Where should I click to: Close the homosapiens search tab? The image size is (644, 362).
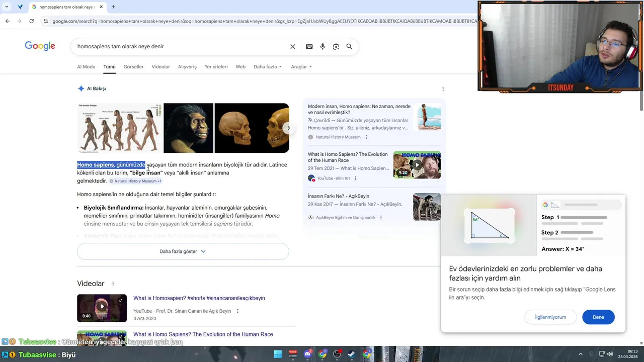(101, 7)
